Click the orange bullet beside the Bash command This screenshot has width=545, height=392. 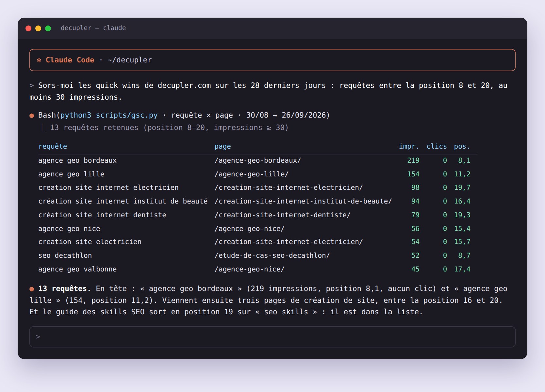coord(32,116)
